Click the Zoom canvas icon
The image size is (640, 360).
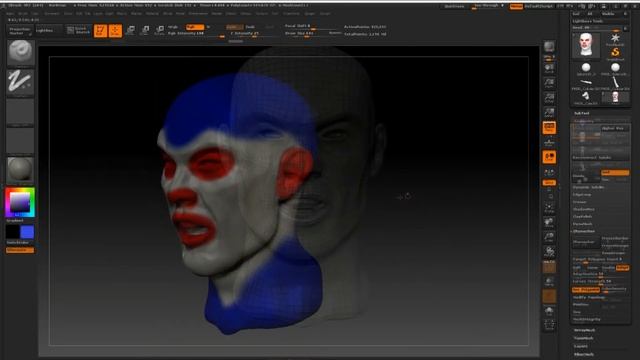pyautogui.click(x=549, y=83)
